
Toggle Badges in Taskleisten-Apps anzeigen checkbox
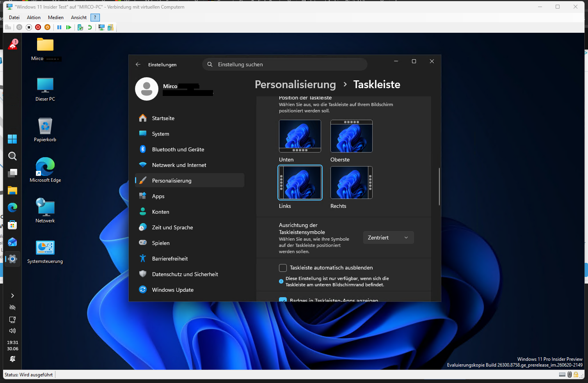click(x=283, y=300)
